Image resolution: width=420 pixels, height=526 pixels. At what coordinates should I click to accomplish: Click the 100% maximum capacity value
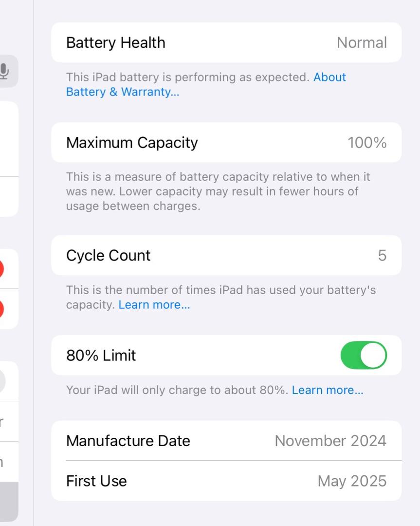click(x=367, y=143)
